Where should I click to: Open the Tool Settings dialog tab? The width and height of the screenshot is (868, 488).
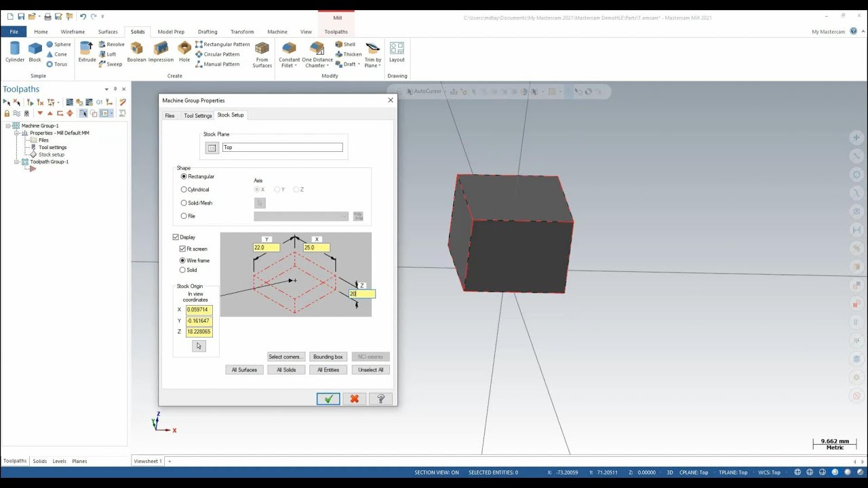point(198,116)
